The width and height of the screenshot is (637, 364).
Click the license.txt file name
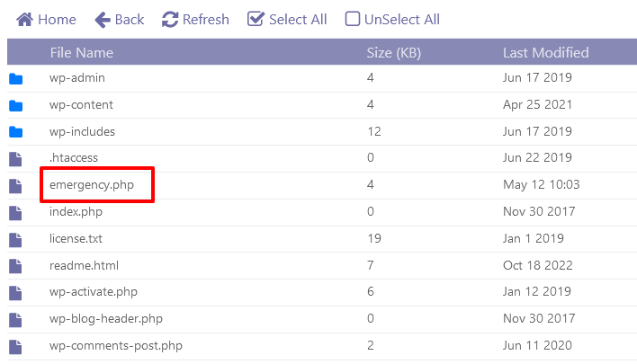pyautogui.click(x=76, y=238)
